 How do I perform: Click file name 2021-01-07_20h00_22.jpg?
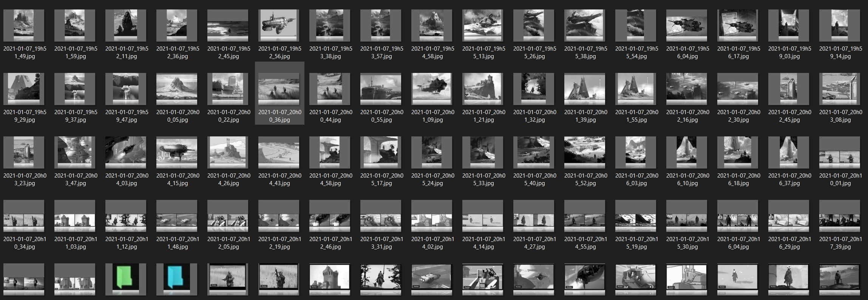pos(229,116)
